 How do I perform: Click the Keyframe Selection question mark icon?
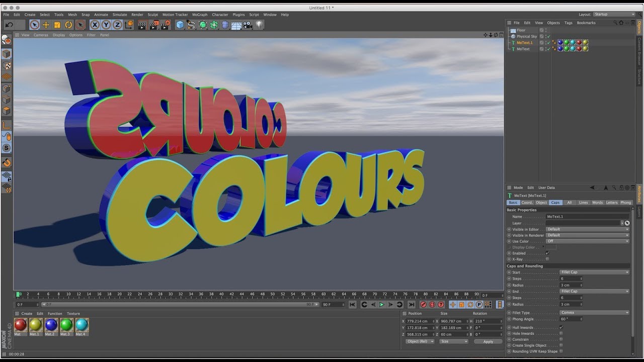(x=441, y=305)
